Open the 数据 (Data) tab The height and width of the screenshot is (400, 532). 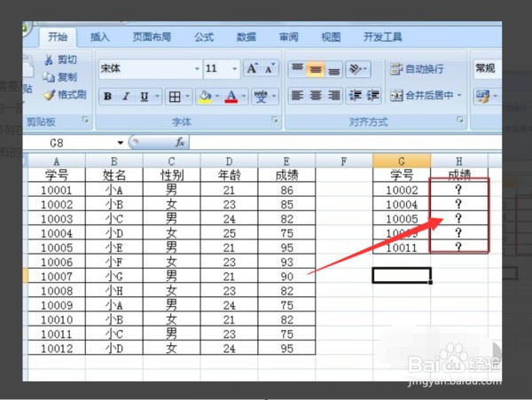tap(246, 37)
